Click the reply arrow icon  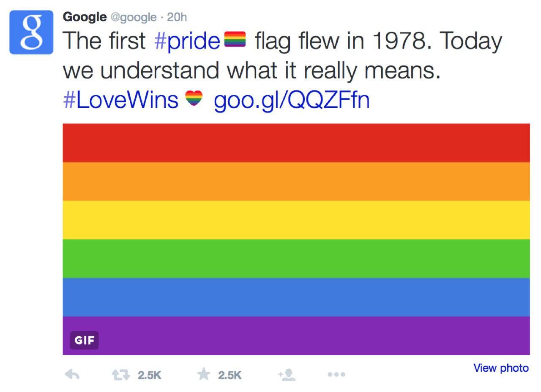72,374
